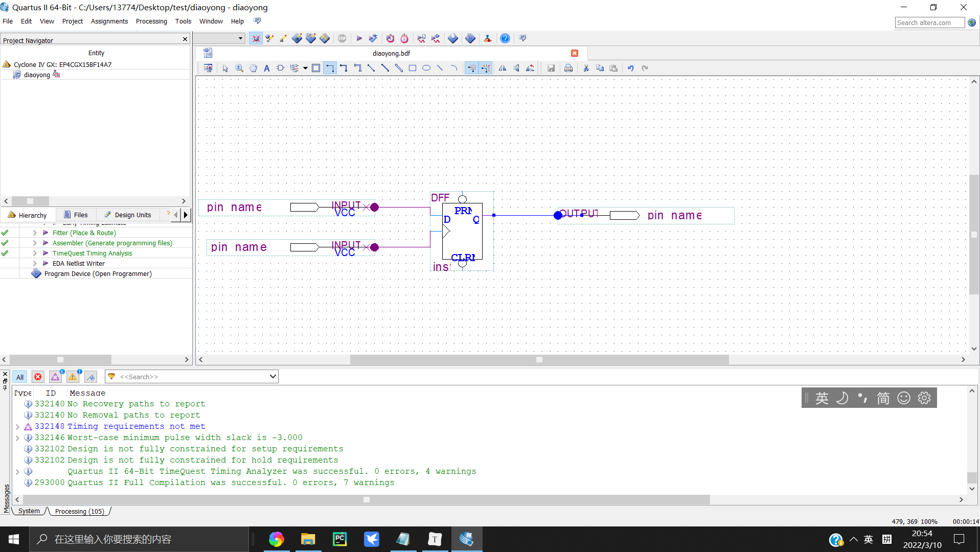Select the Text tool letter A

click(266, 68)
